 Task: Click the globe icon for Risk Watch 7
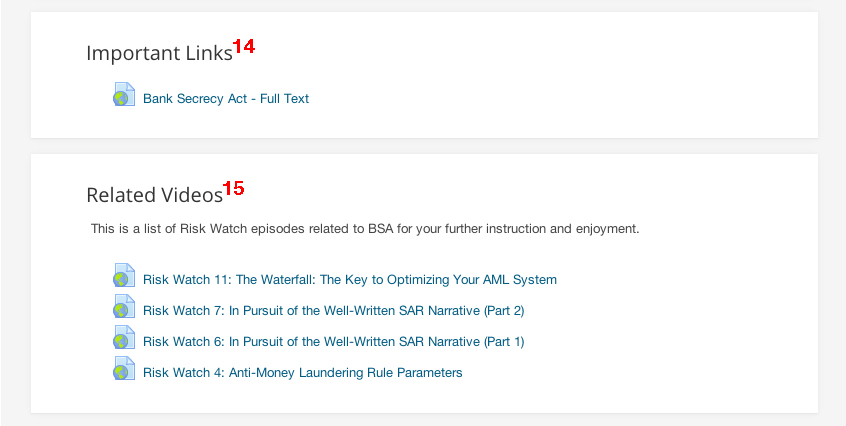(124, 306)
